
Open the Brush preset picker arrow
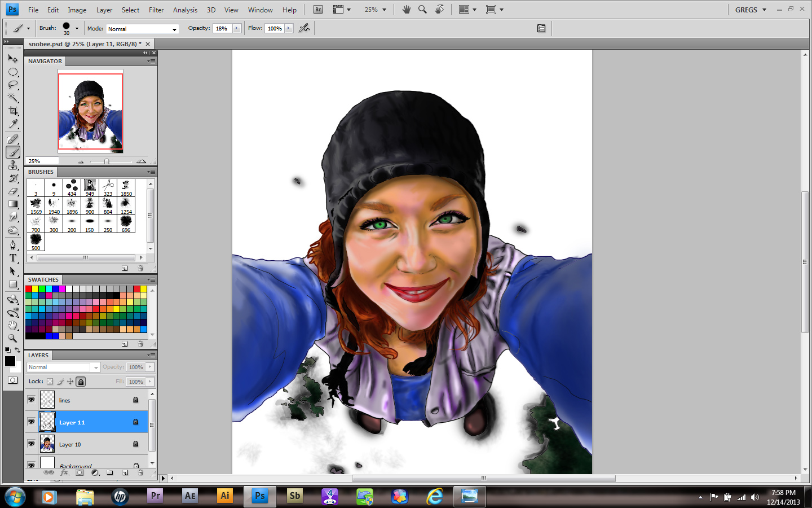click(77, 28)
